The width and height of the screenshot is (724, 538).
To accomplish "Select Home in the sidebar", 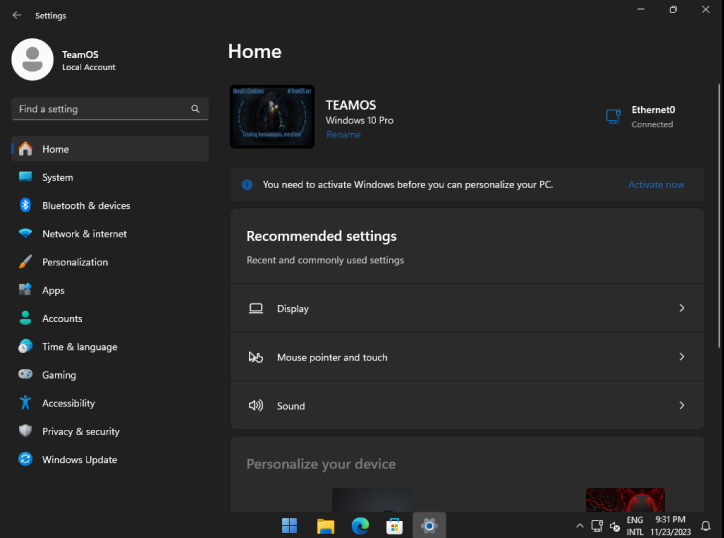I will pos(110,149).
